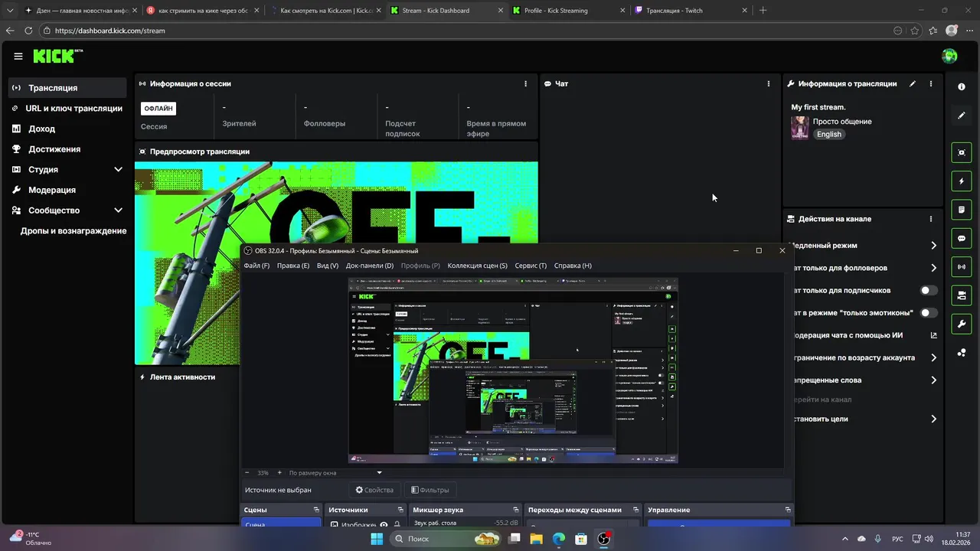Undock the OBS Controls panel

tap(788, 510)
